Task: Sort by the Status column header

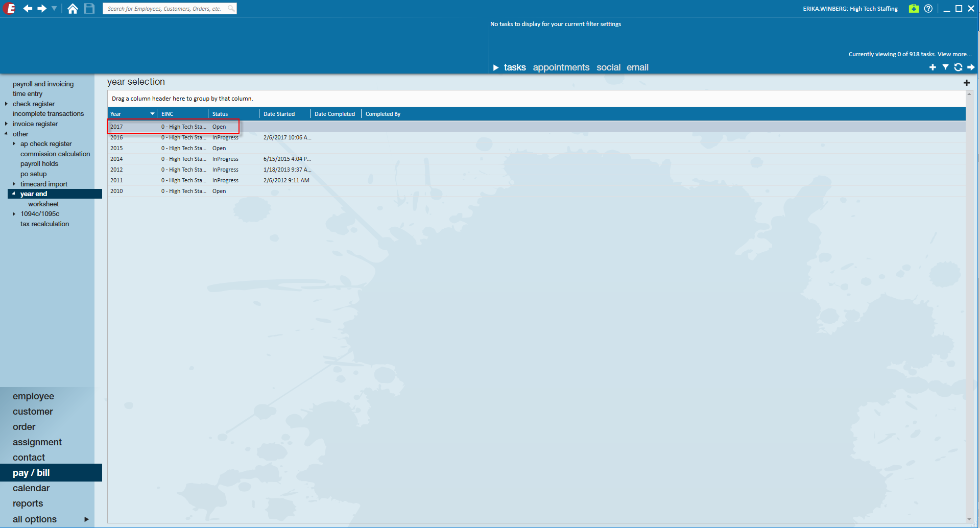Action: point(234,114)
